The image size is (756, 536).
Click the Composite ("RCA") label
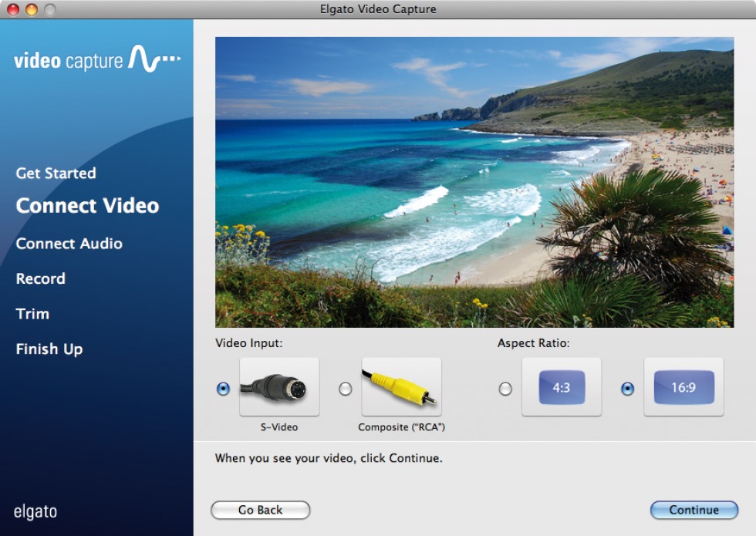click(401, 427)
